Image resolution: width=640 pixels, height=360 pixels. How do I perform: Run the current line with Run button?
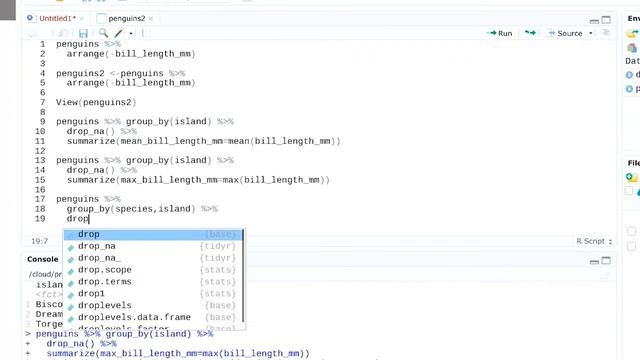(x=500, y=33)
